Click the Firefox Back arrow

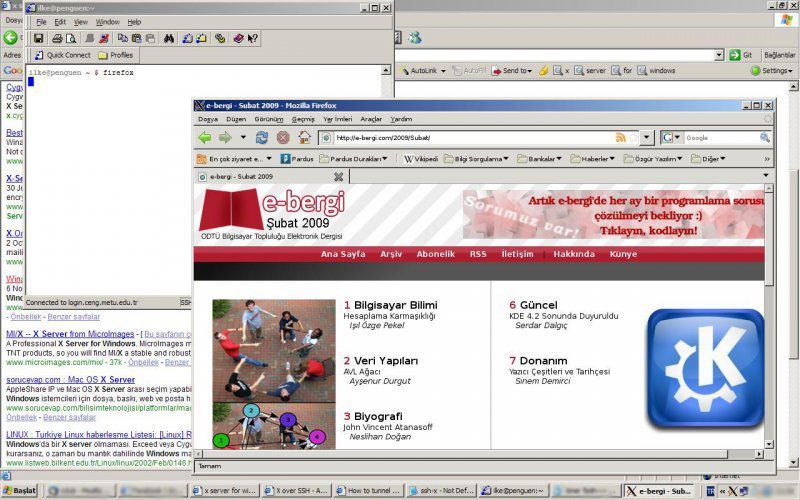[205, 137]
